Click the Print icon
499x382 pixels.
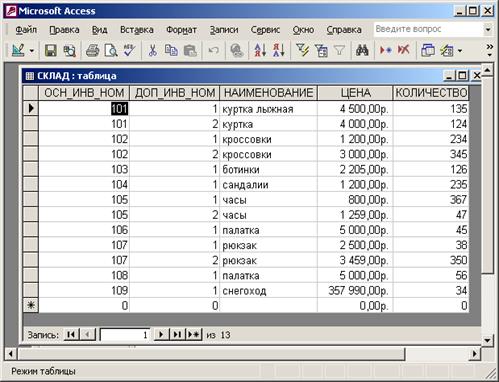click(x=92, y=51)
